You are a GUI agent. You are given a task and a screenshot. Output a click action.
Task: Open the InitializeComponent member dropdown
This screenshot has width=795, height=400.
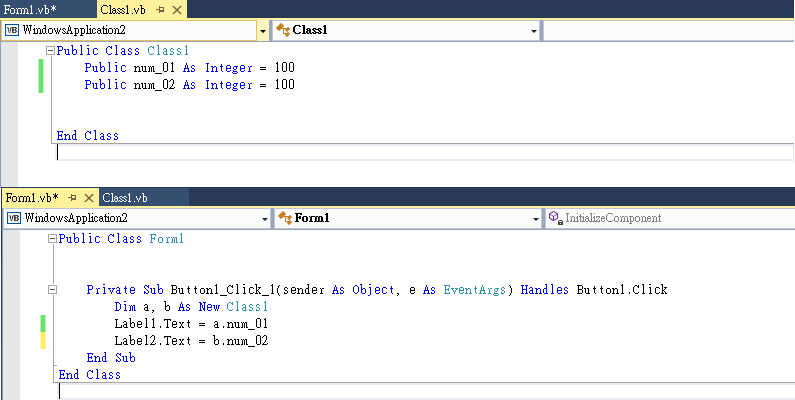[x=668, y=217]
